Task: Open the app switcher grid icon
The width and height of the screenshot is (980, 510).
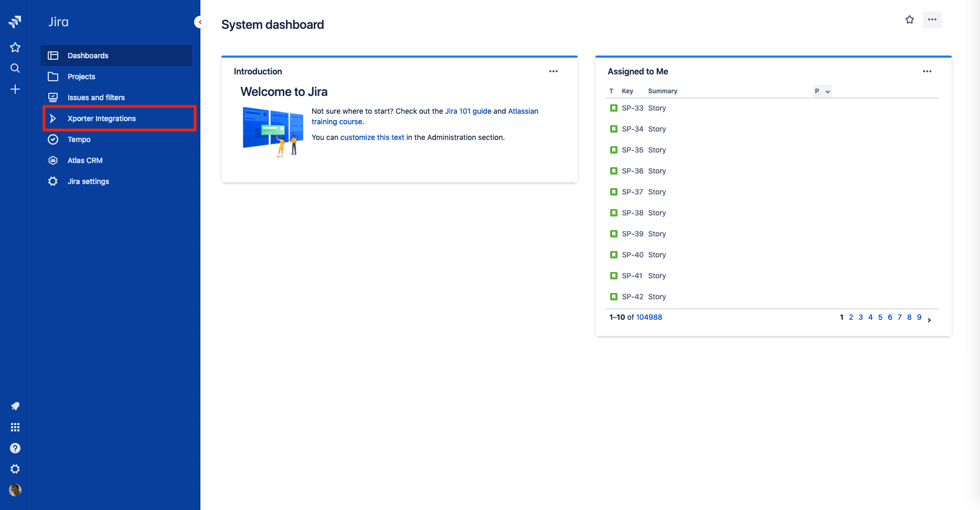Action: [x=15, y=427]
